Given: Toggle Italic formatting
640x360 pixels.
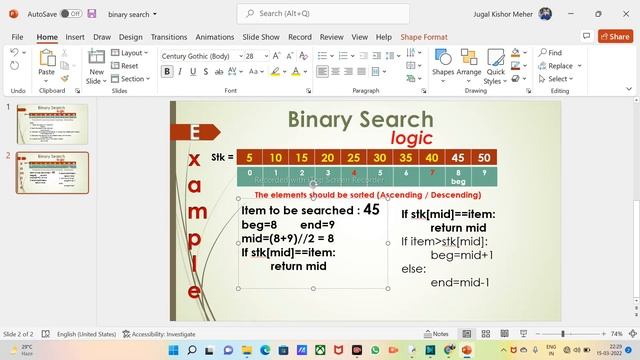Looking at the screenshot, I should (180, 72).
